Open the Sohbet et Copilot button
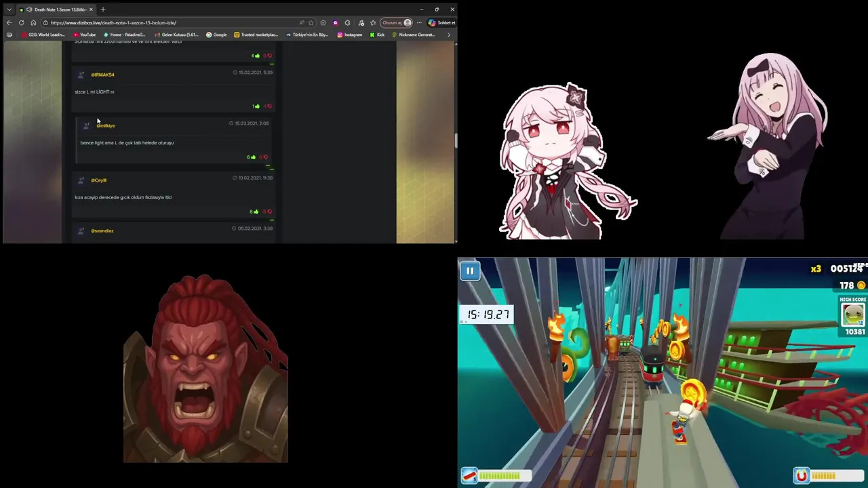 click(x=441, y=22)
